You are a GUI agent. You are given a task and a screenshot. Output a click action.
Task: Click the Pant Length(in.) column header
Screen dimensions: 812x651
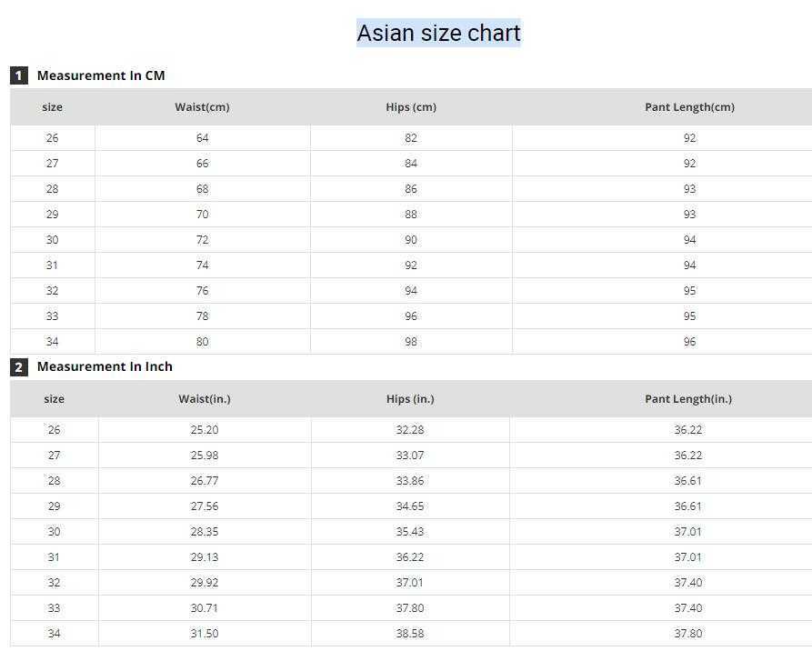[x=688, y=399]
